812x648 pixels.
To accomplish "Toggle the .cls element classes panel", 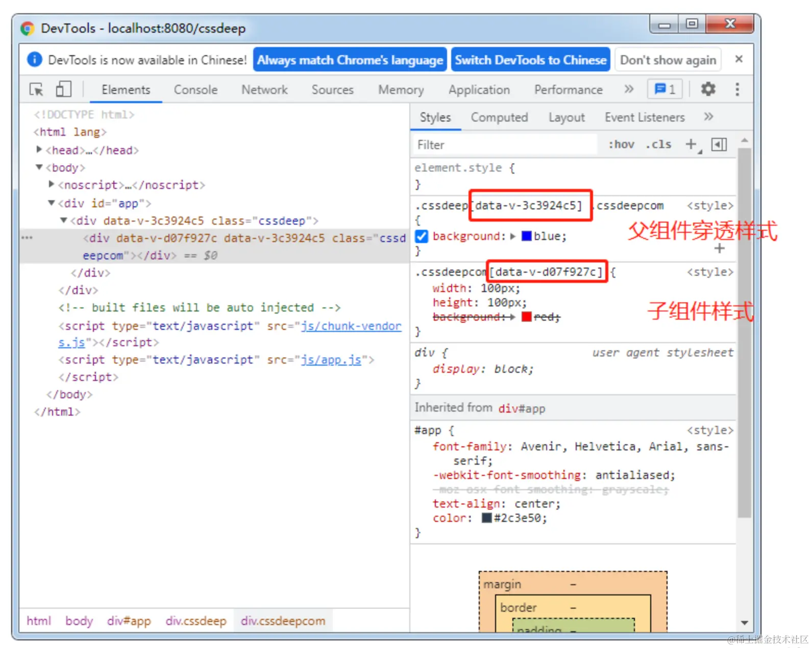I will tap(658, 145).
